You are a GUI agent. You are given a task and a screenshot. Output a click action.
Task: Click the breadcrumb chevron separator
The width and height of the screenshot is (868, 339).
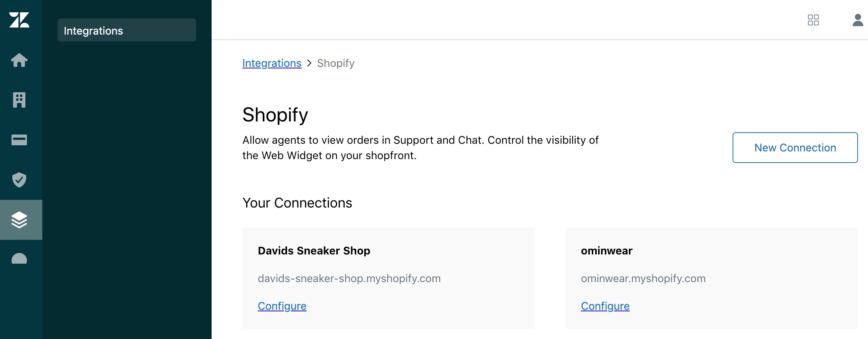(309, 63)
